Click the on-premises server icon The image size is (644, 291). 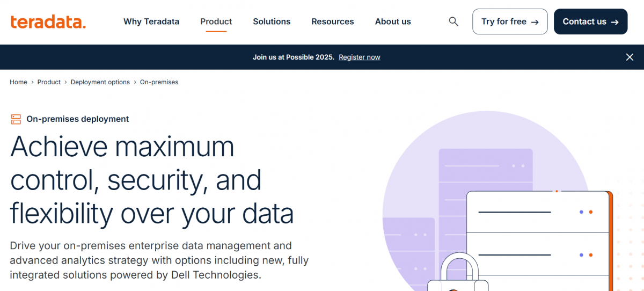point(16,119)
